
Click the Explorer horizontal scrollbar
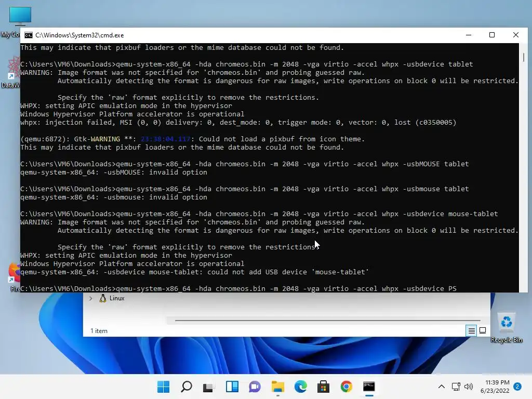coord(327,320)
